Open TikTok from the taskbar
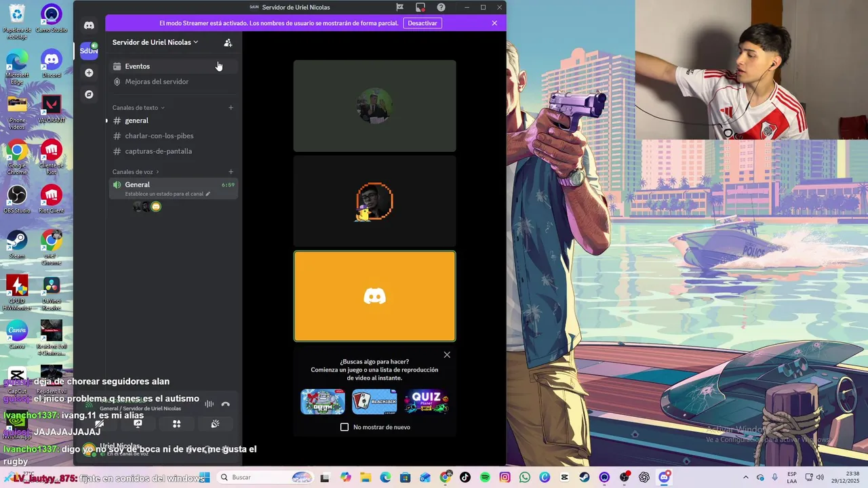 point(465,477)
